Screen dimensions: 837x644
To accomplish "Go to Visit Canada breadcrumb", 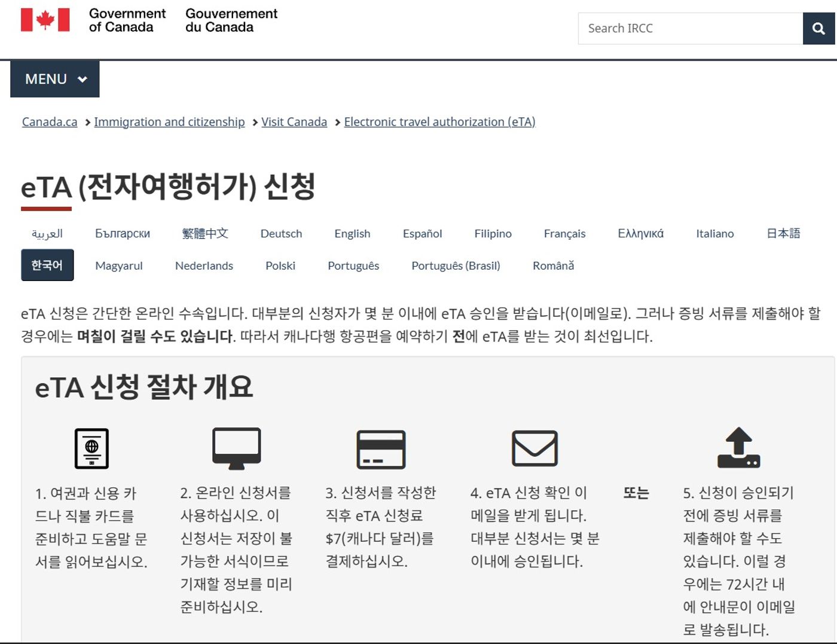I will 294,122.
